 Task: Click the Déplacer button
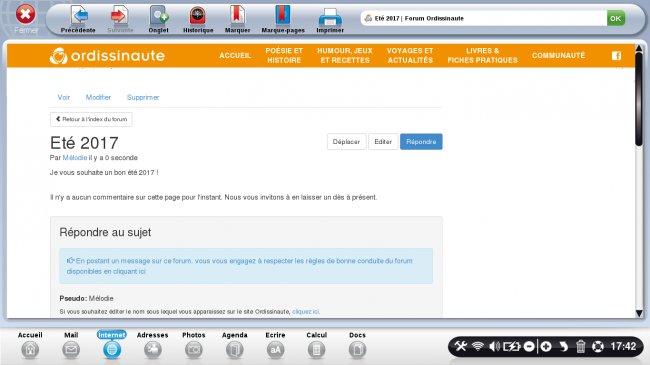346,142
